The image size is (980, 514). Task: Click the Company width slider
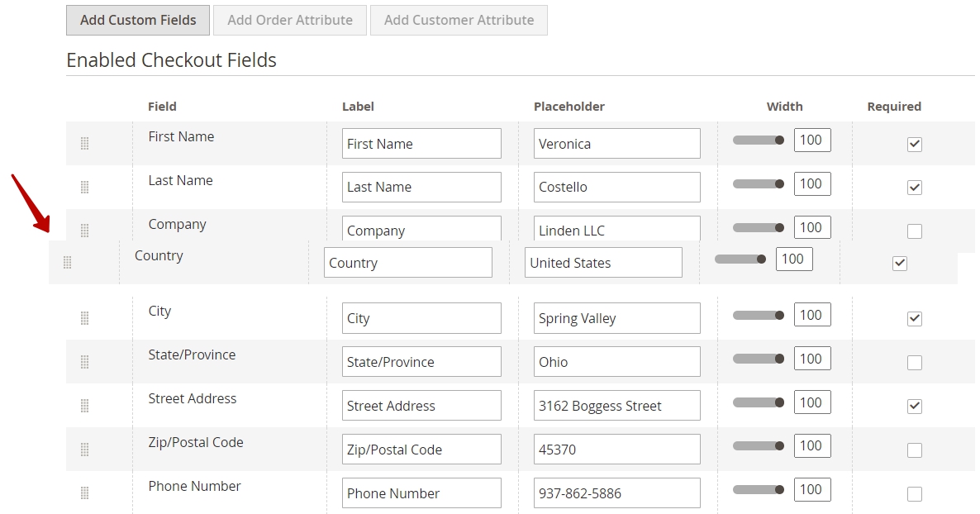click(758, 227)
